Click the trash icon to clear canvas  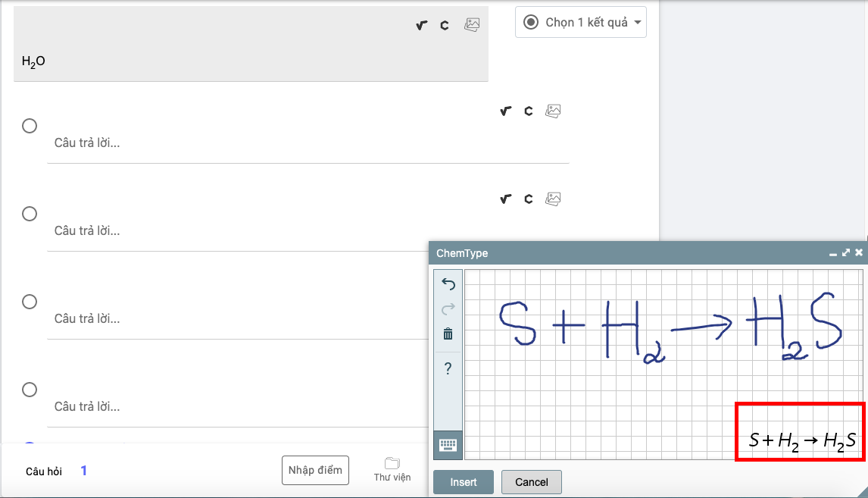tap(448, 334)
